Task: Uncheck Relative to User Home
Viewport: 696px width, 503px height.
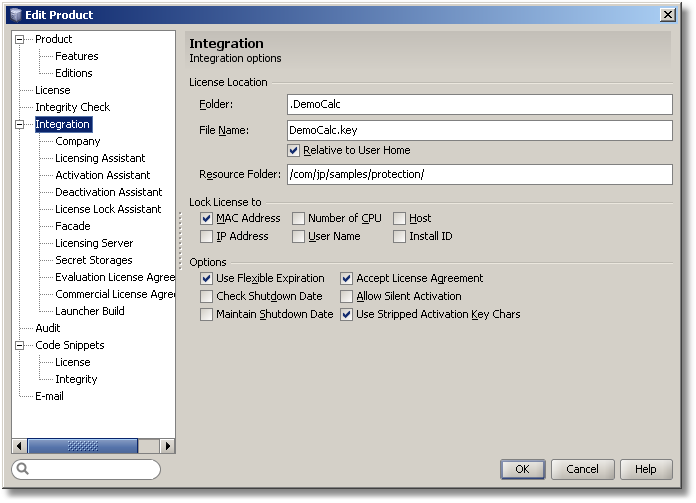Action: (294, 151)
